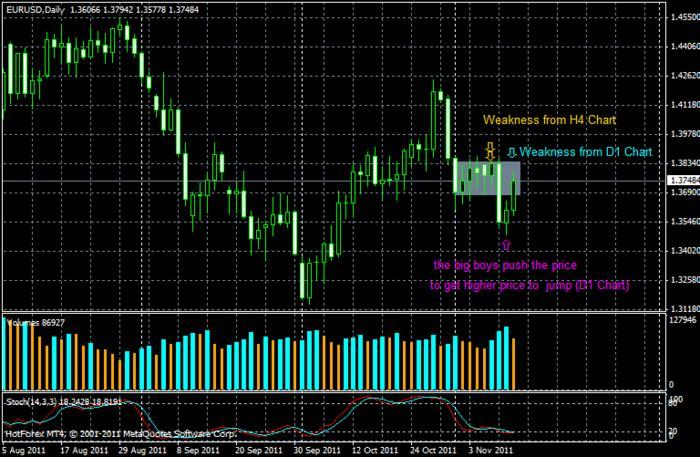Select the orange down arrow marker

pos(490,152)
